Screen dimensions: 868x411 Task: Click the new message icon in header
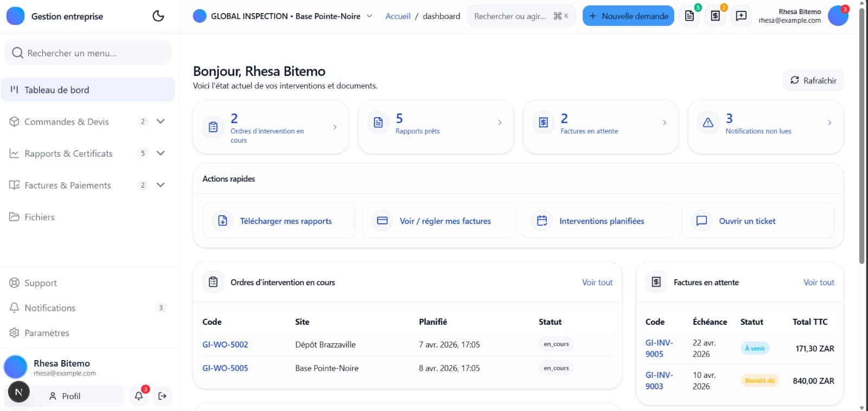[x=741, y=16]
